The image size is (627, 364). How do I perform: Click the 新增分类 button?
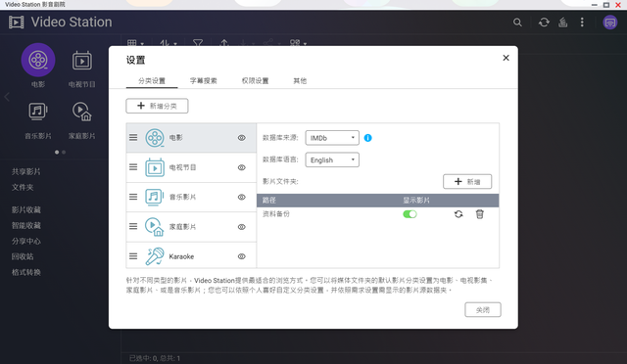click(x=157, y=106)
